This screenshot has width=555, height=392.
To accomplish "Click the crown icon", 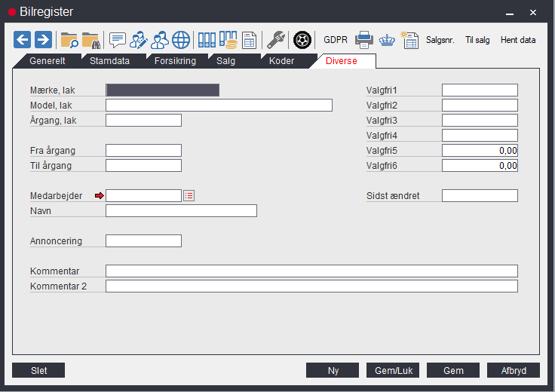I will (387, 41).
